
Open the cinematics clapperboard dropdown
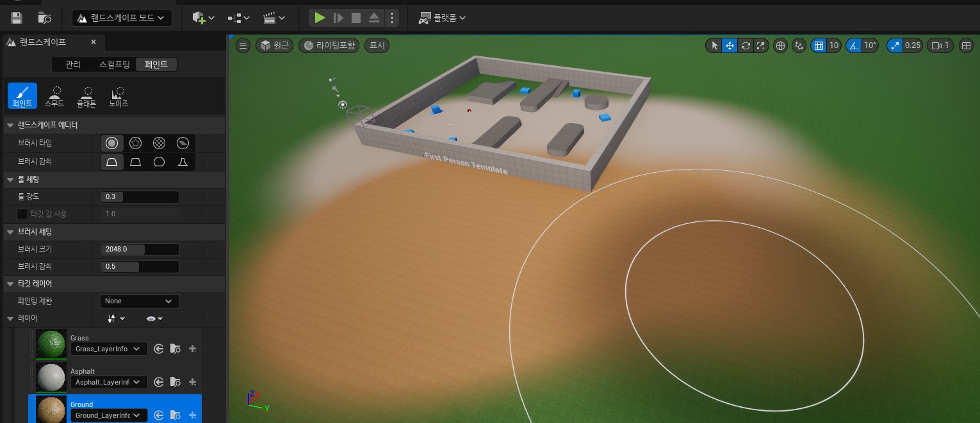tap(274, 18)
